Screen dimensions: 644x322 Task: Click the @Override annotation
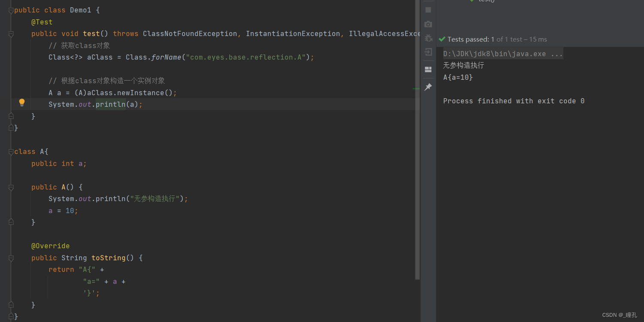click(x=50, y=246)
